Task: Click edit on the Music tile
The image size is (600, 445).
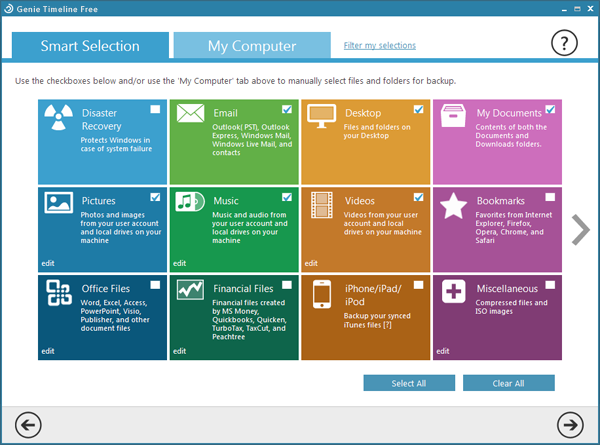Action: point(179,263)
